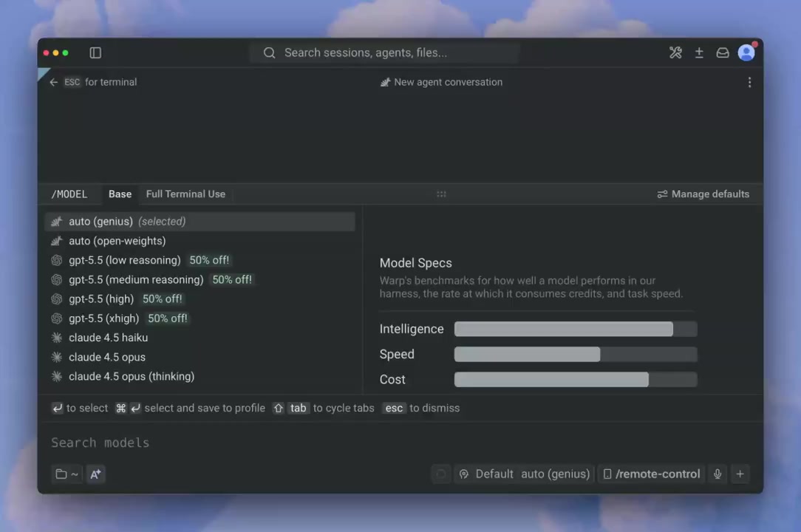
Task: Select auto (open-weights) model
Action: (x=200, y=241)
